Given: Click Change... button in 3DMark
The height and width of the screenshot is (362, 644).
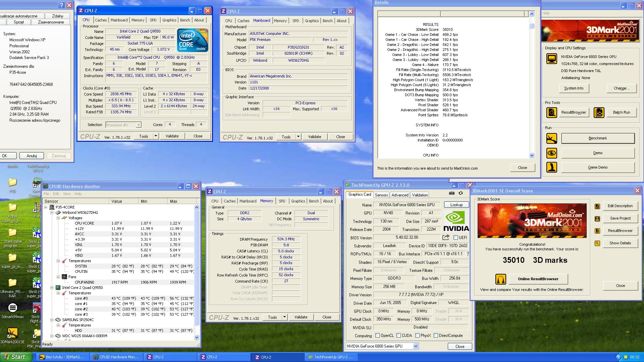Looking at the screenshot, I should pos(621,88).
